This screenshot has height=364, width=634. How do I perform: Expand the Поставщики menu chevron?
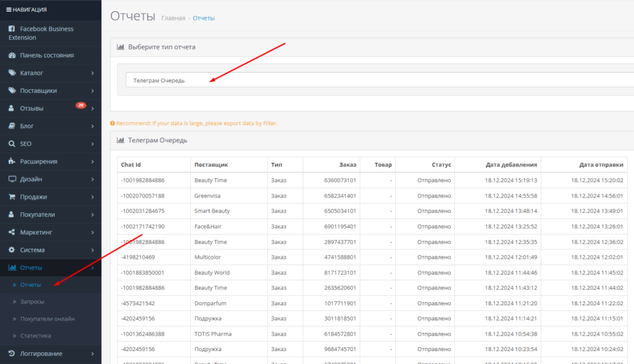tap(92, 91)
